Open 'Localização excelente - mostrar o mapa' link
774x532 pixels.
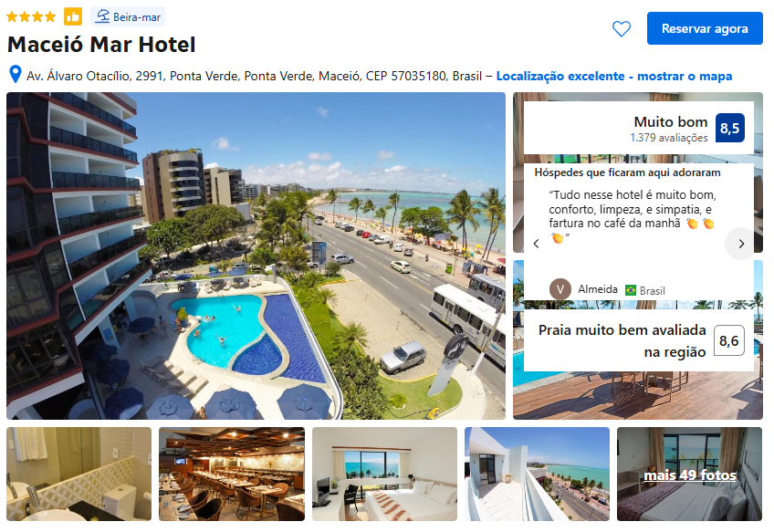point(613,76)
